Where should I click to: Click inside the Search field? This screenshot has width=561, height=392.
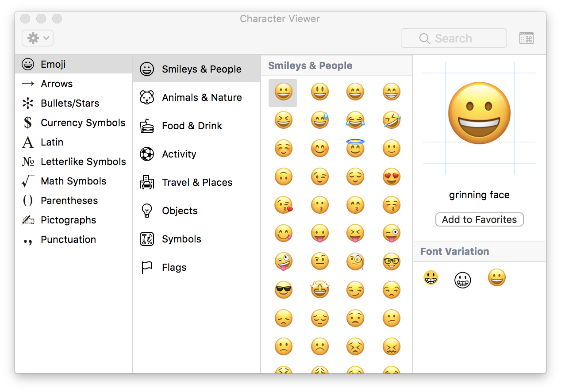[x=453, y=38]
